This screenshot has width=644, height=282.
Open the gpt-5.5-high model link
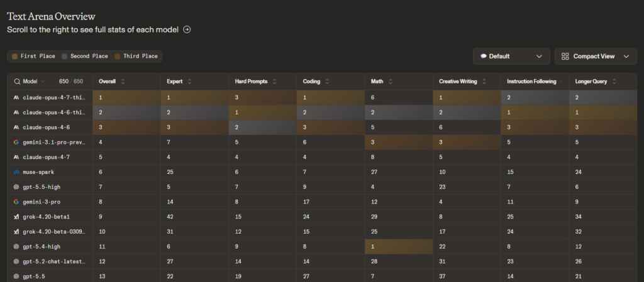[42, 187]
